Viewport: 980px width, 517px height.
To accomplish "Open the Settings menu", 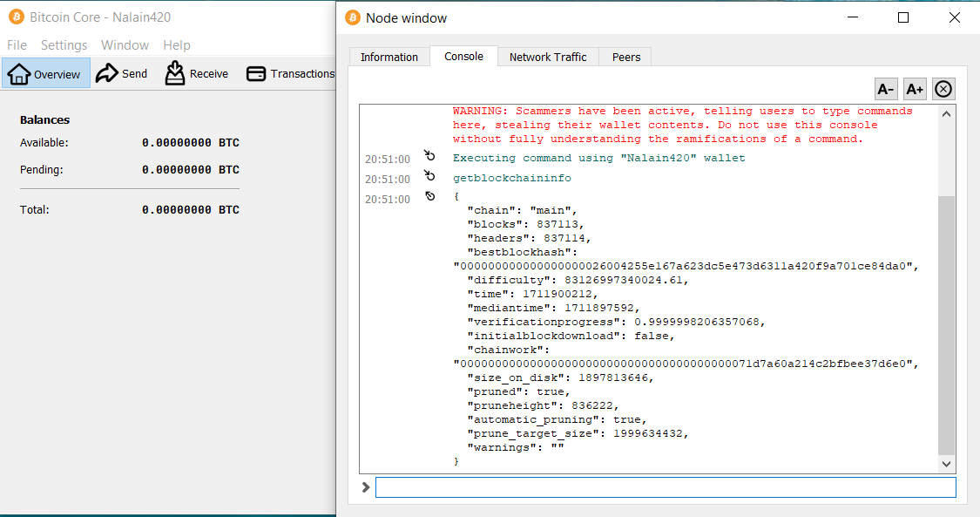I will [x=64, y=45].
